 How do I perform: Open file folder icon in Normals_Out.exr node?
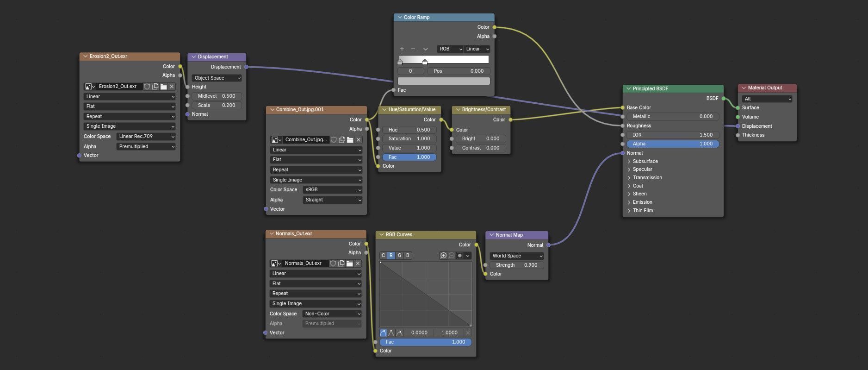coord(349,263)
